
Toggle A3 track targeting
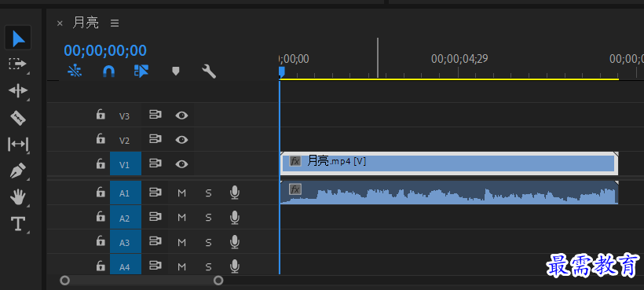point(126,242)
